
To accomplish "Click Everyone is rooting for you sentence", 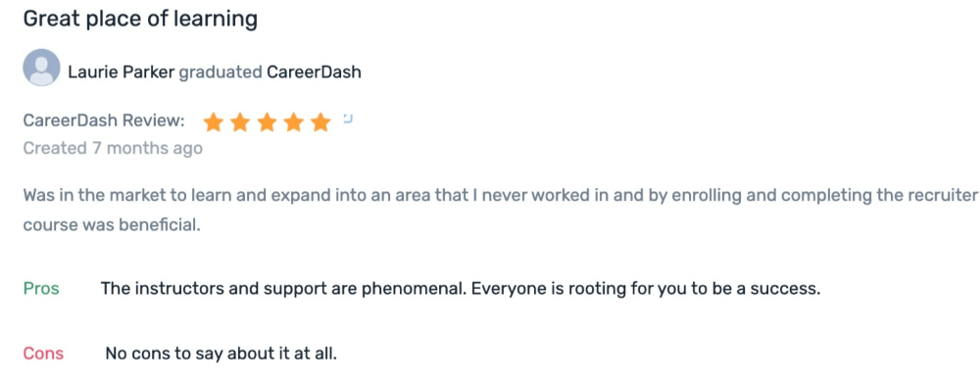I will pos(645,289).
